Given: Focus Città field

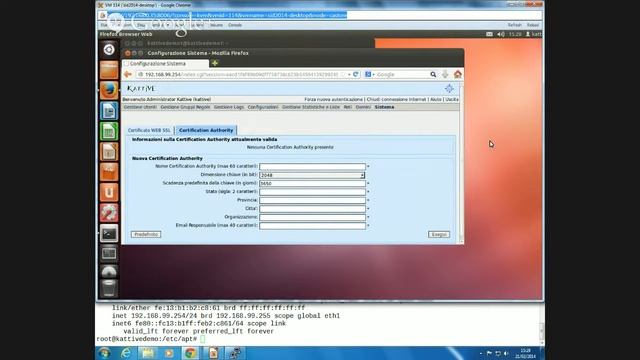Looking at the screenshot, I should [312, 209].
